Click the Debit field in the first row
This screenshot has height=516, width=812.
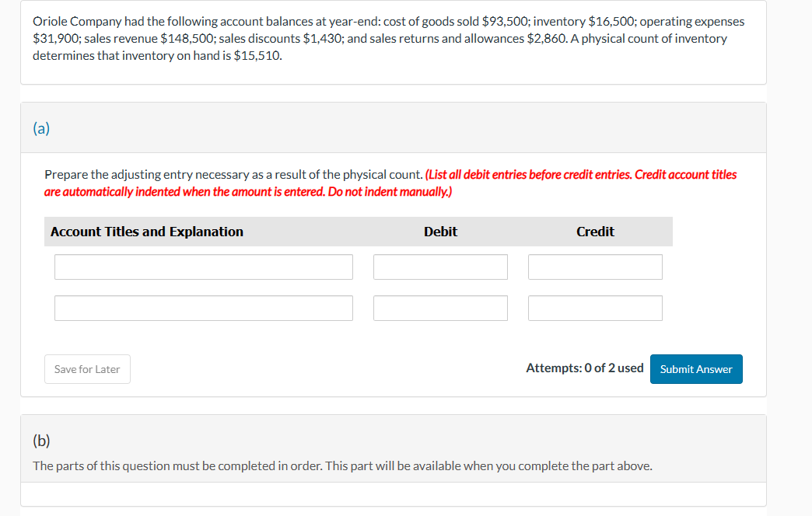pyautogui.click(x=440, y=267)
